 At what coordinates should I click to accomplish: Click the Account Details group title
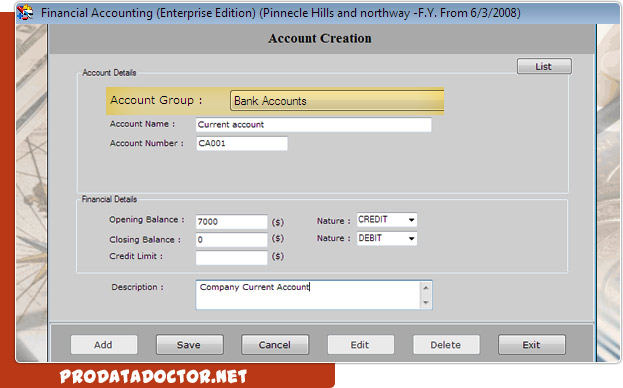[109, 73]
